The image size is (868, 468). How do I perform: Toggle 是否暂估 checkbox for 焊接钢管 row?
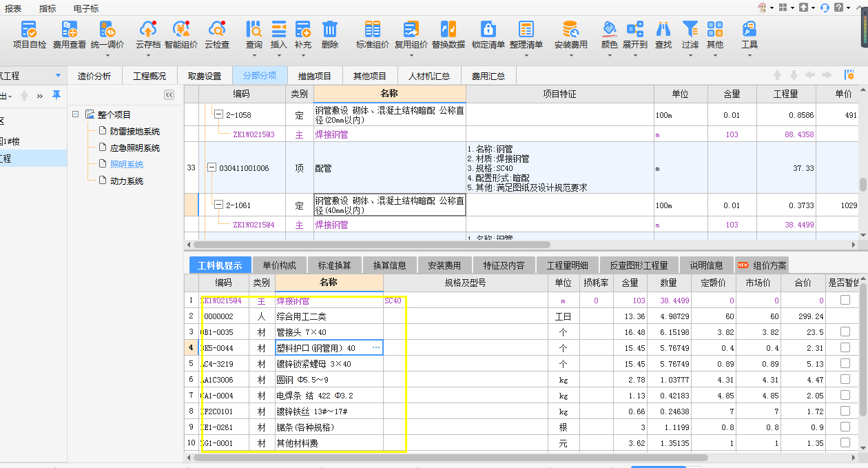(x=845, y=301)
